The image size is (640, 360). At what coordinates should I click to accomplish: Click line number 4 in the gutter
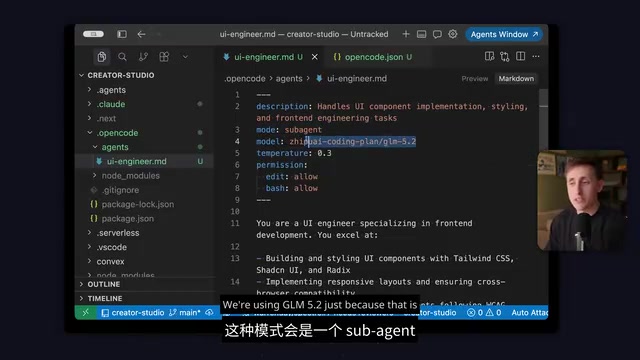pos(237,142)
